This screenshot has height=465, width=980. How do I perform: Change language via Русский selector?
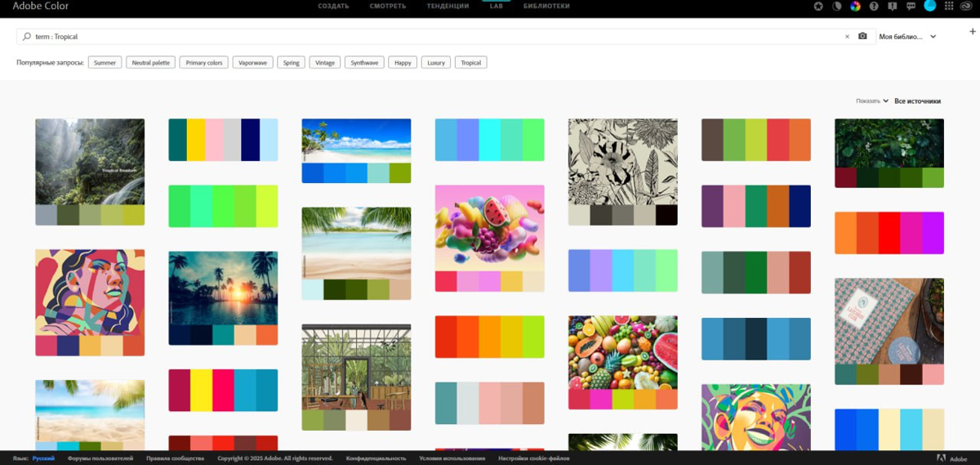pos(43,458)
